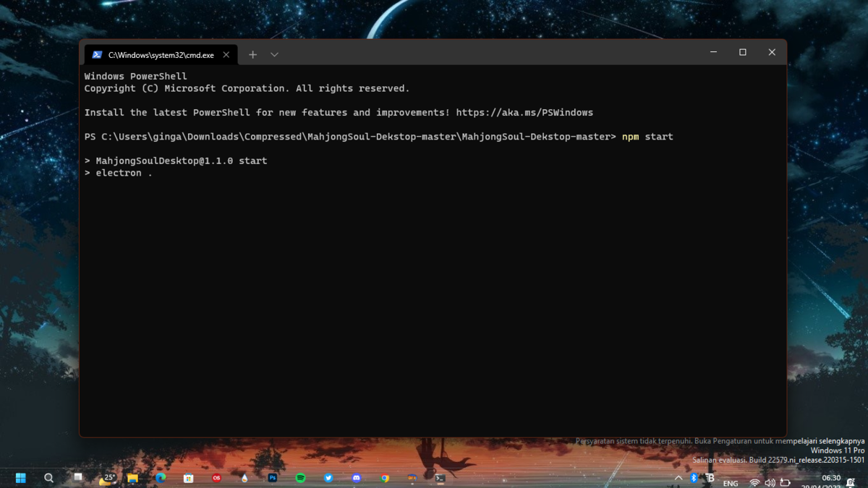Launch Microsoft Edge from the taskbar
Viewport: 868px width, 488px height.
click(x=161, y=478)
